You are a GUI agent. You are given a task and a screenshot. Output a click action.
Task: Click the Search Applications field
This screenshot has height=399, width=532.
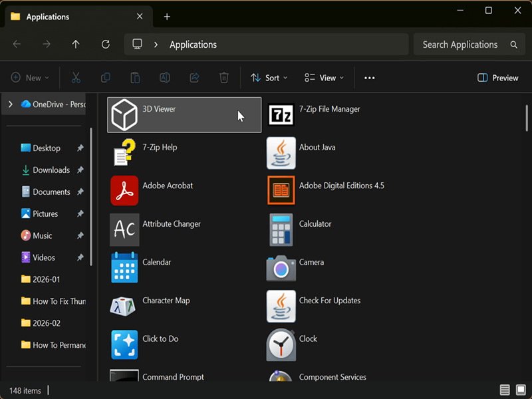[x=460, y=45]
